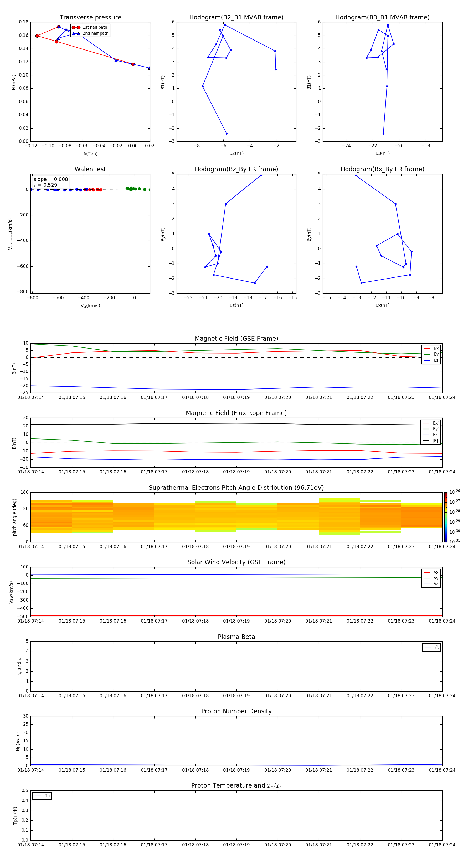473x868 pixels.
Task: Click the Vy legend entry in velocity plot
Action: [x=431, y=578]
